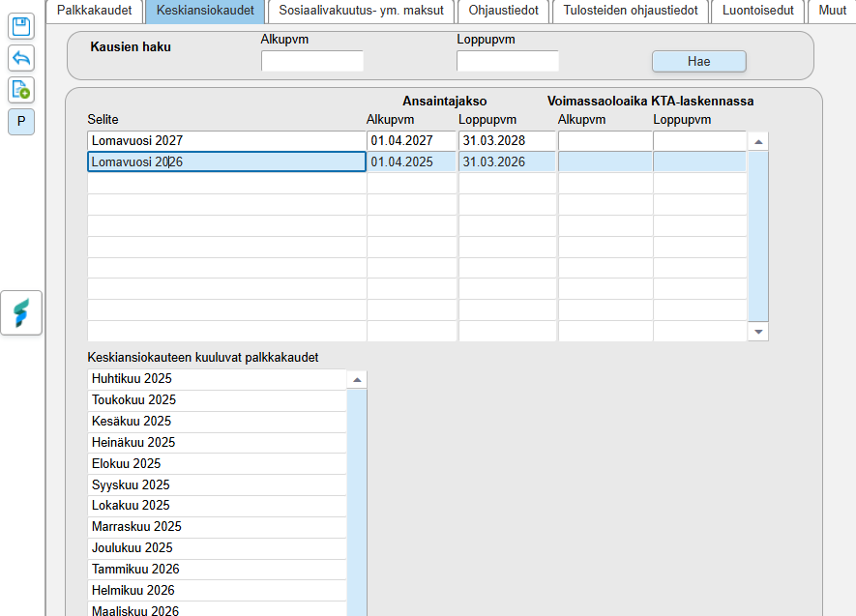Select Heinäkuu 2025 pay period
This screenshot has width=856, height=616.
[217, 443]
